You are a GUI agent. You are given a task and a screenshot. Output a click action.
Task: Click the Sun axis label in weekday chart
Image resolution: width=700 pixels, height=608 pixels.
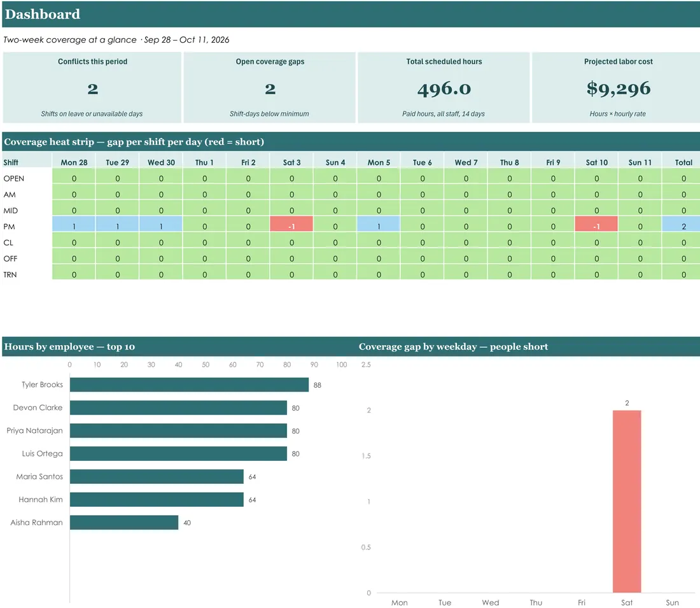tap(673, 603)
